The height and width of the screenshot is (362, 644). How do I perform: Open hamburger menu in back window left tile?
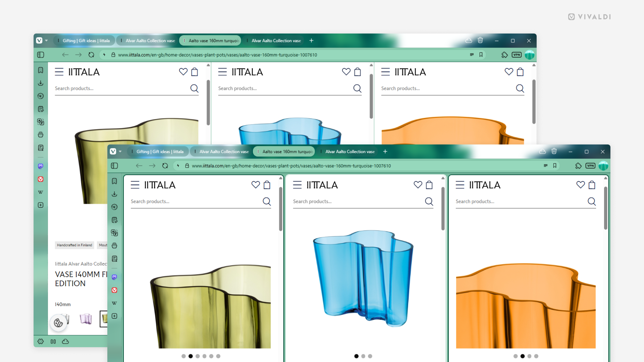tap(59, 72)
